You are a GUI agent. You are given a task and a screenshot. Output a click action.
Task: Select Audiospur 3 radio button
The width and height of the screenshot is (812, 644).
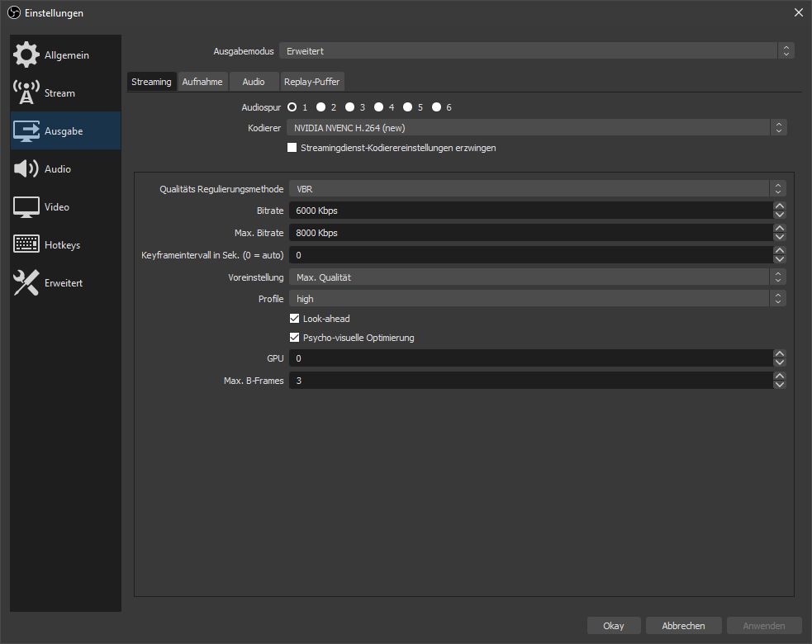350,107
